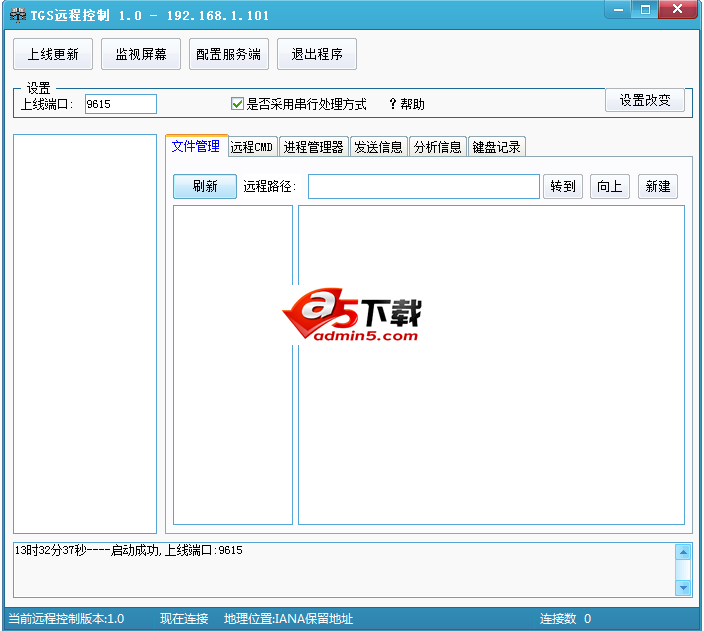
Task: Click the 上线更新 button
Action: click(x=53, y=54)
